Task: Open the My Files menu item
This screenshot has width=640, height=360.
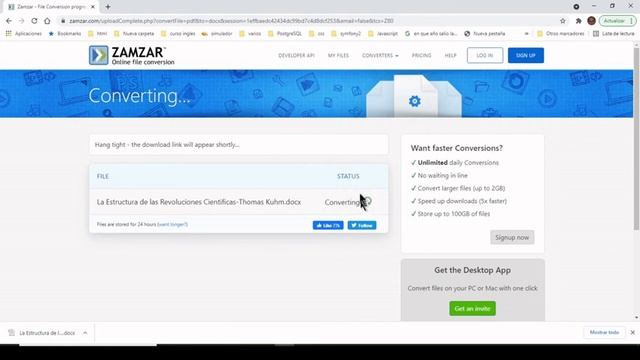Action: [338, 56]
